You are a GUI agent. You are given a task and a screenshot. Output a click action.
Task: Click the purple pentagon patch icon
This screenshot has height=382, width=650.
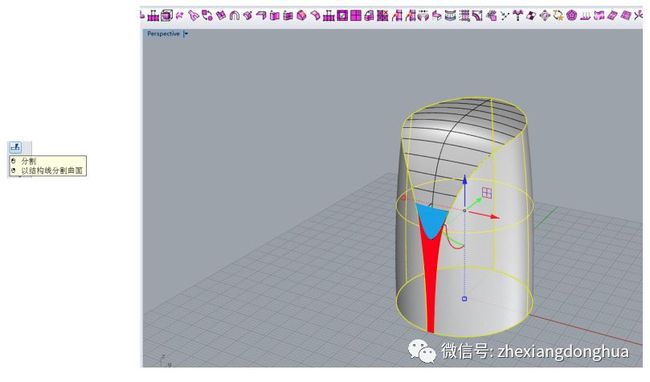(572, 16)
